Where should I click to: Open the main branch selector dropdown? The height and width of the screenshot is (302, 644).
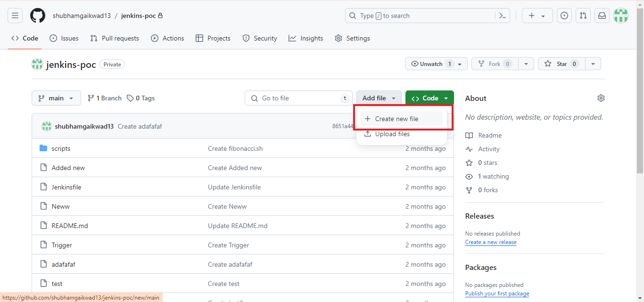(56, 98)
